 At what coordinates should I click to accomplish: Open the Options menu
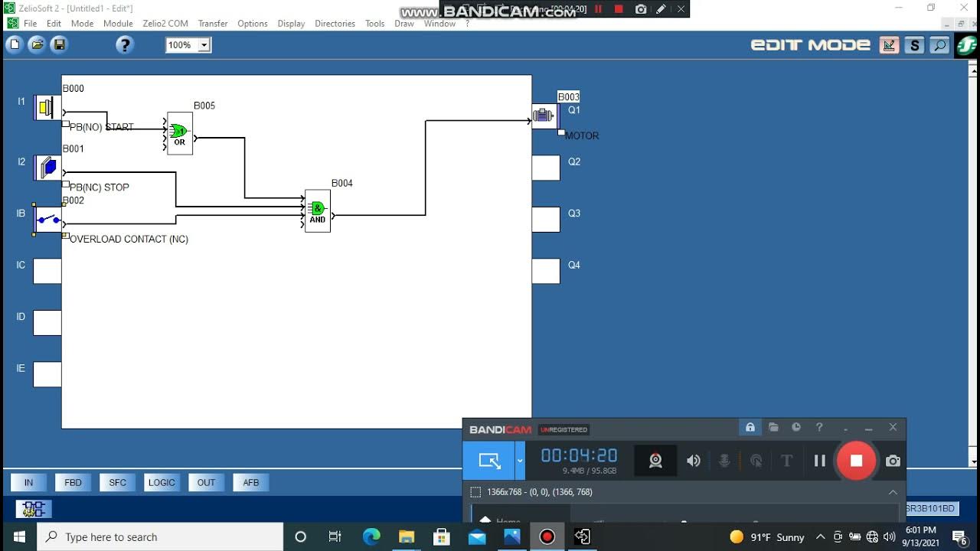253,24
